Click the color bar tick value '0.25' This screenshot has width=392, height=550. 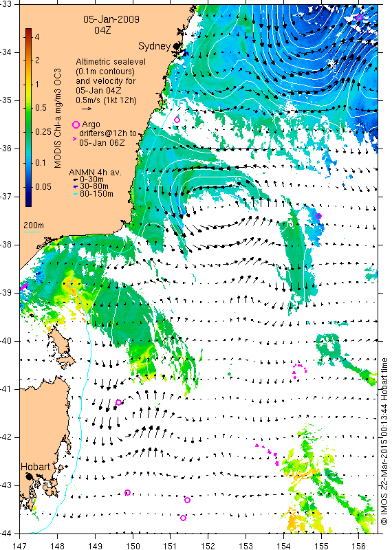pyautogui.click(x=43, y=131)
